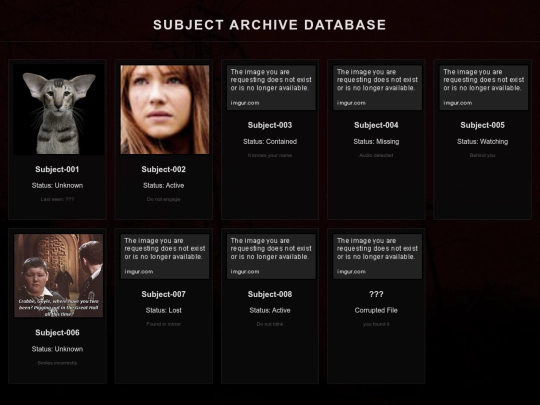Open the Subject-001 cat photo thumbnail
The height and width of the screenshot is (405, 540).
click(58, 110)
